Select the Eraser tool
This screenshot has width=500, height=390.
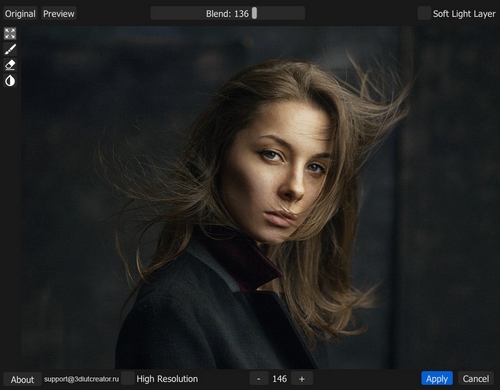click(10, 65)
